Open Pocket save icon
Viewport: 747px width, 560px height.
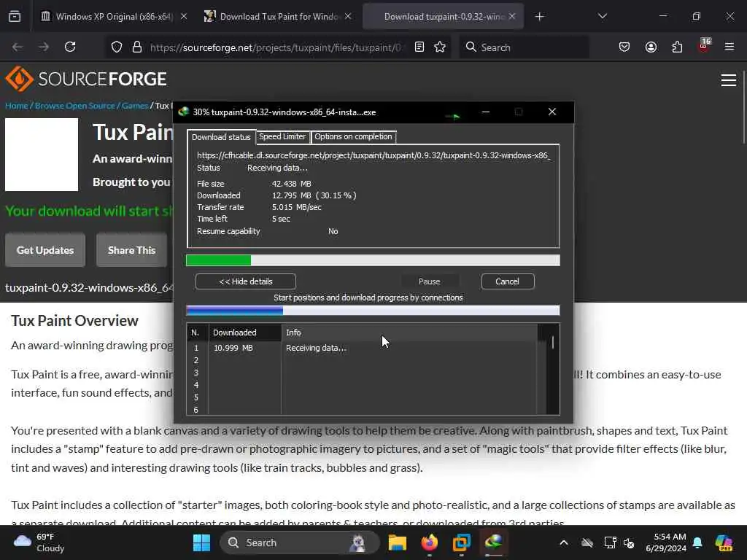pos(624,47)
